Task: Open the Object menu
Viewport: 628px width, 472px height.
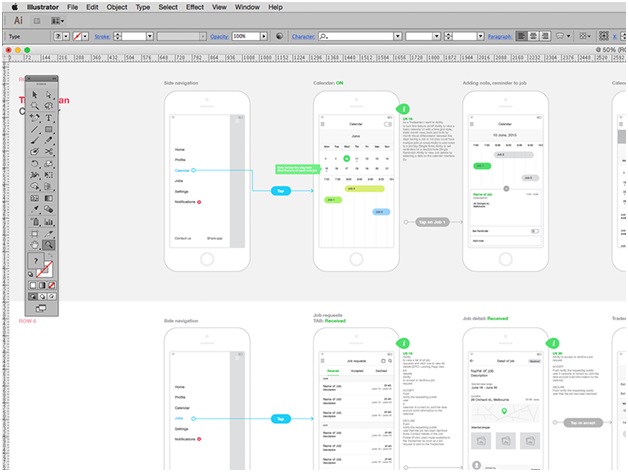Action: 117,7
